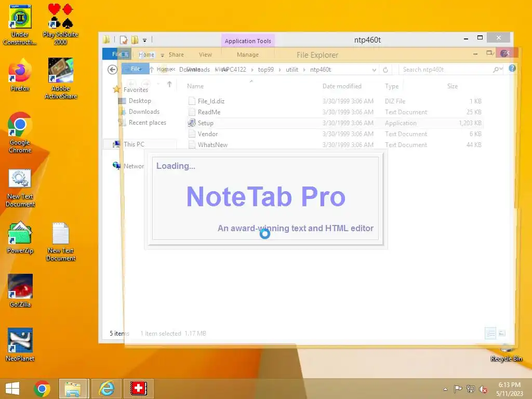Sort files by the Size column
This screenshot has width=532, height=399.
point(453,86)
